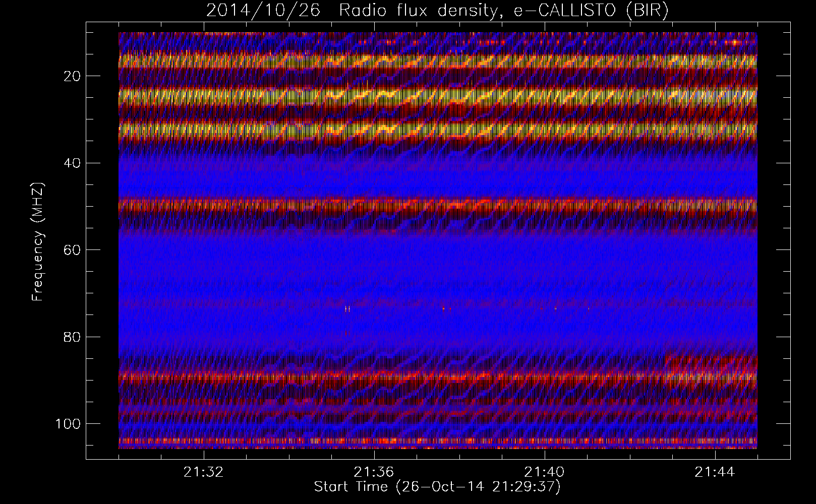
Task: Click the plot title "2014/10/26 Radio flux density, e-CALLISTO (BIR)"
Action: coord(437,11)
